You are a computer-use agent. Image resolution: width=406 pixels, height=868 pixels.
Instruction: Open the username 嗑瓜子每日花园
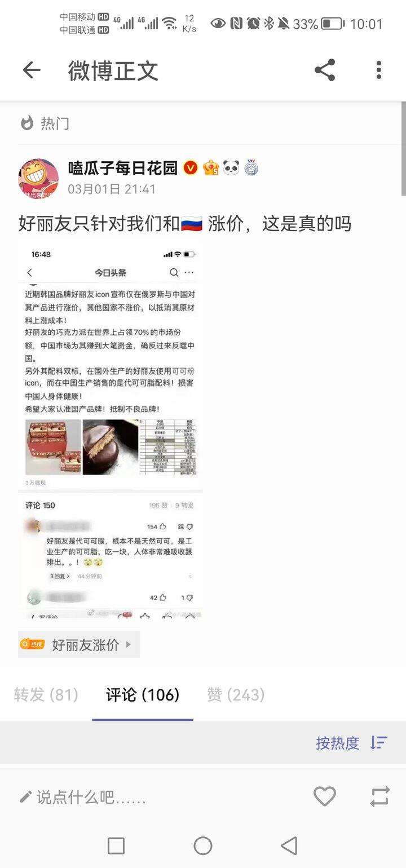tap(123, 168)
